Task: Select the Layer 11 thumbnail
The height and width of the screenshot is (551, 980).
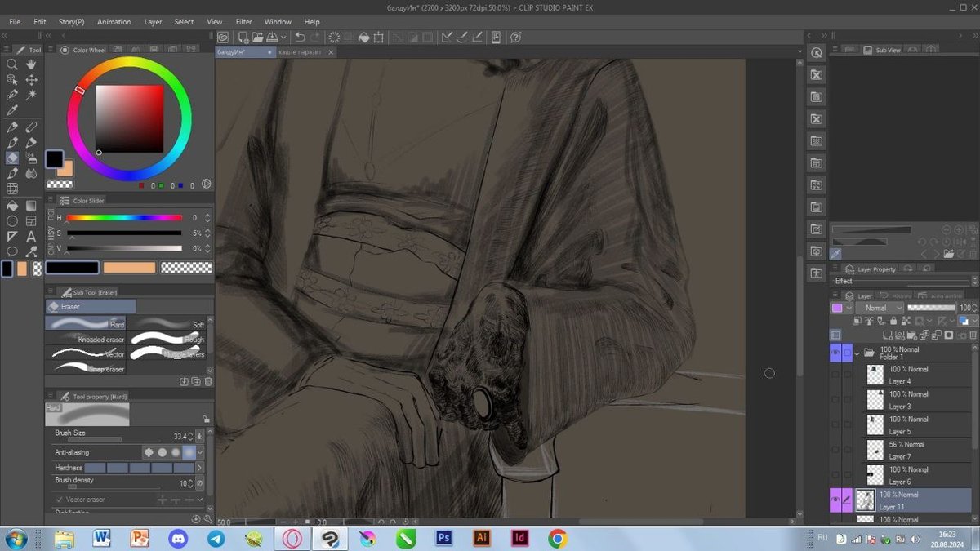Action: (866, 500)
